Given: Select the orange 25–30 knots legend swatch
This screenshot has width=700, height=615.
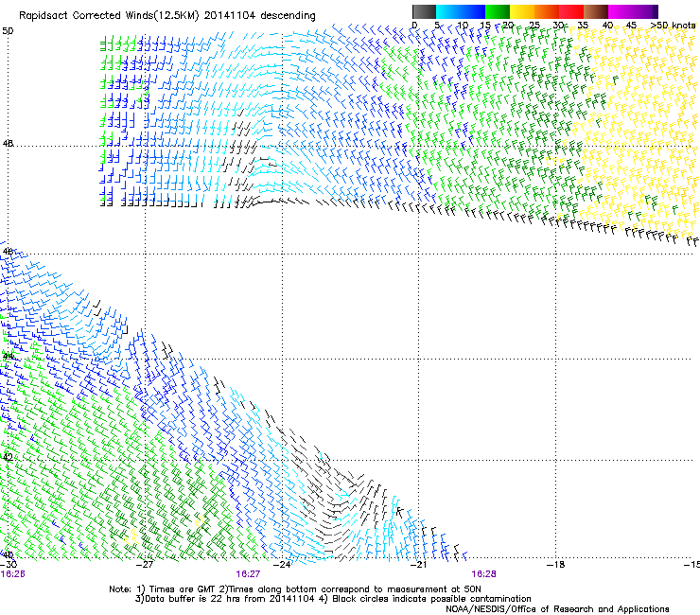Looking at the screenshot, I should (547, 11).
